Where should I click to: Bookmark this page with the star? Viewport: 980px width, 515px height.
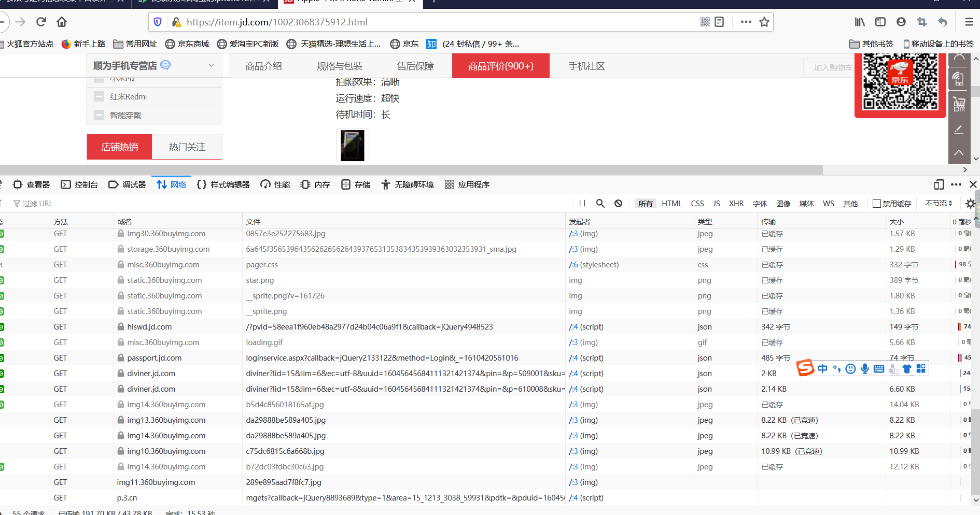pos(764,22)
